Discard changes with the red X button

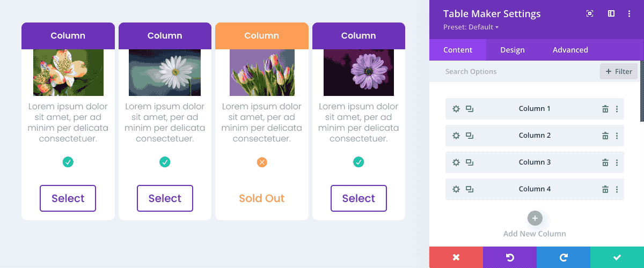[456, 257]
